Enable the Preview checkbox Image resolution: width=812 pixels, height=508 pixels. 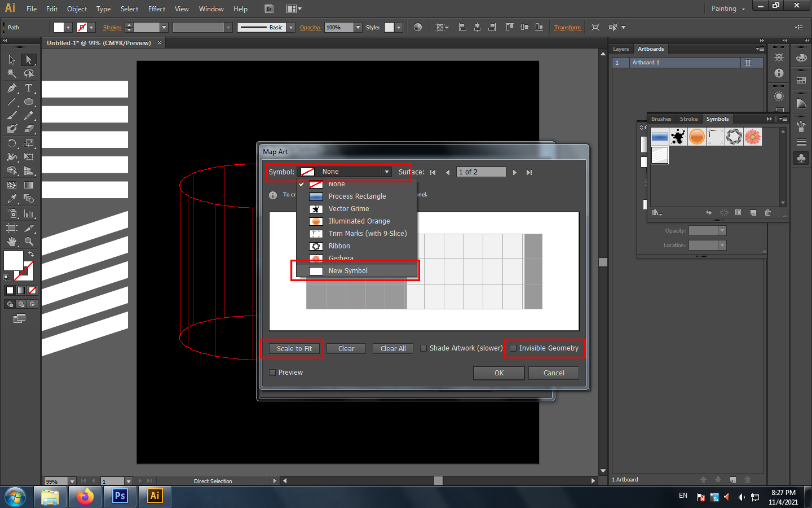click(272, 373)
